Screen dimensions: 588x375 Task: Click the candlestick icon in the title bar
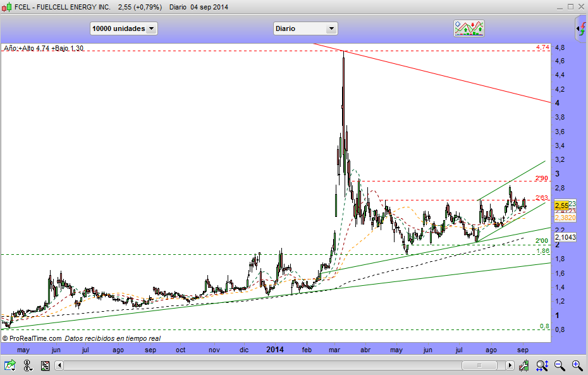coord(6,7)
